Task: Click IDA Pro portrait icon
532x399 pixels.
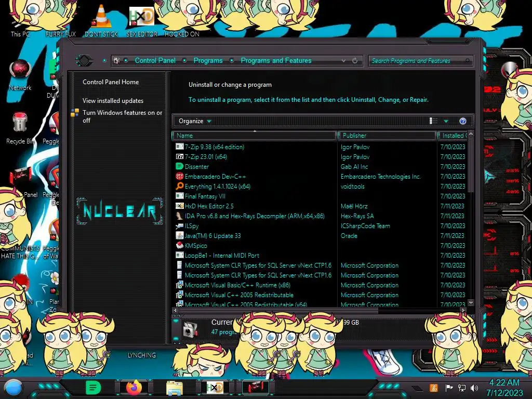Action: [x=179, y=216]
